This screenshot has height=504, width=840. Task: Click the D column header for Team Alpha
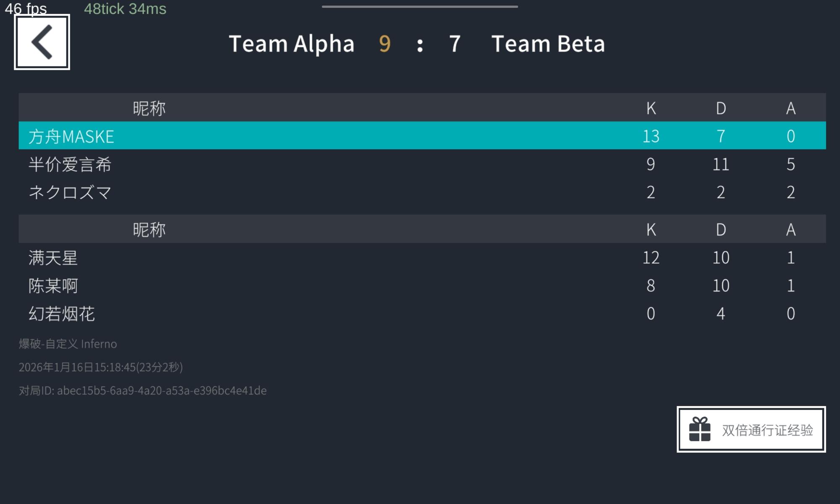click(x=721, y=108)
